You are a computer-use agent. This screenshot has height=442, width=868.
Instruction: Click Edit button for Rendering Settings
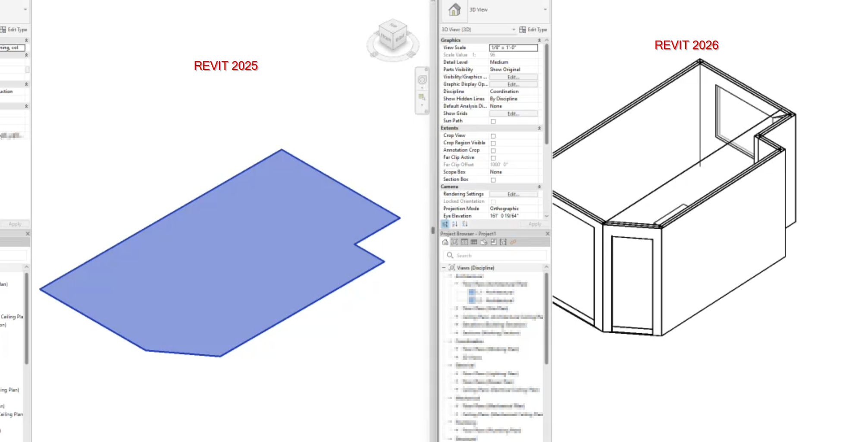coord(514,194)
